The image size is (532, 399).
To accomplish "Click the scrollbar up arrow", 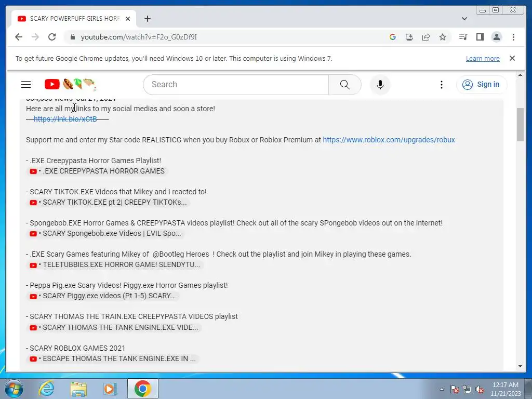I will pyautogui.click(x=520, y=75).
